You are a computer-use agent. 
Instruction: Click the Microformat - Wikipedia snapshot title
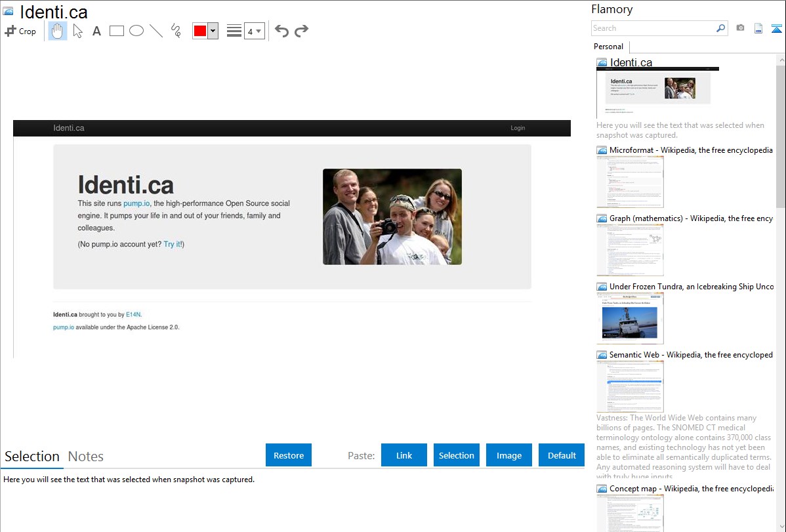click(x=691, y=150)
